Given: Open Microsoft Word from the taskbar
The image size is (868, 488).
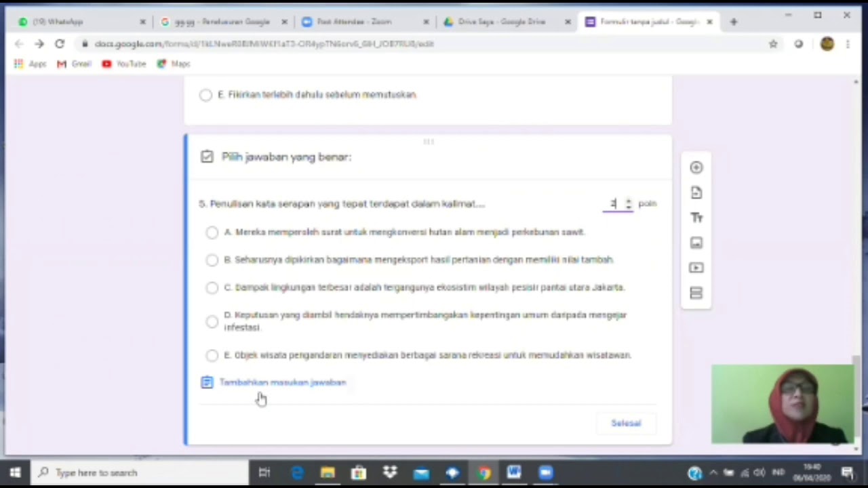Looking at the screenshot, I should [514, 472].
